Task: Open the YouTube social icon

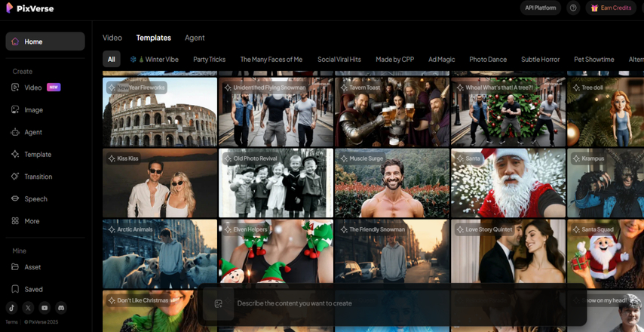Action: (x=44, y=308)
